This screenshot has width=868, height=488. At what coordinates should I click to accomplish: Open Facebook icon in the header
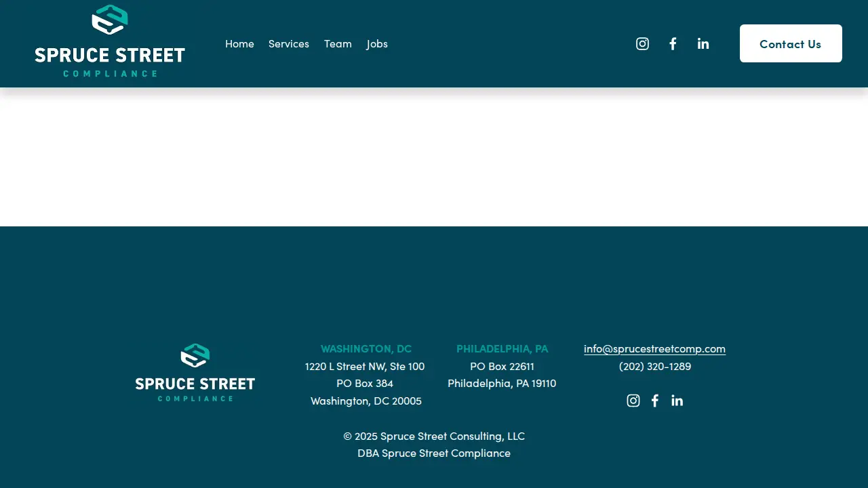673,44
